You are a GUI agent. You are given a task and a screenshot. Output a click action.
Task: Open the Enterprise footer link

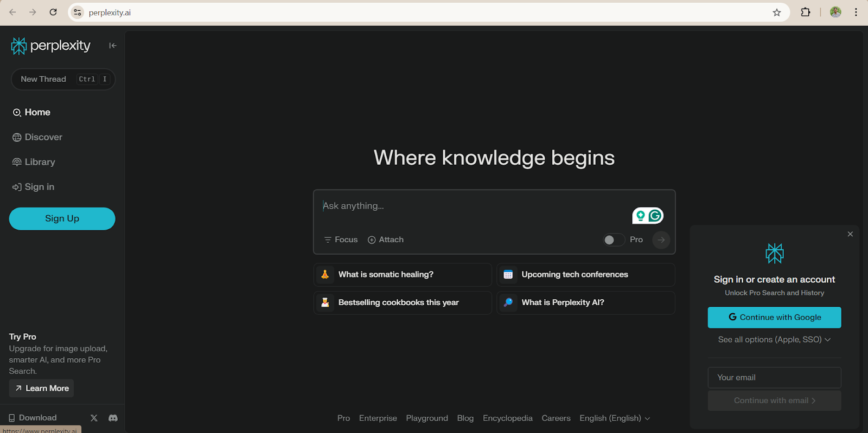click(x=378, y=418)
